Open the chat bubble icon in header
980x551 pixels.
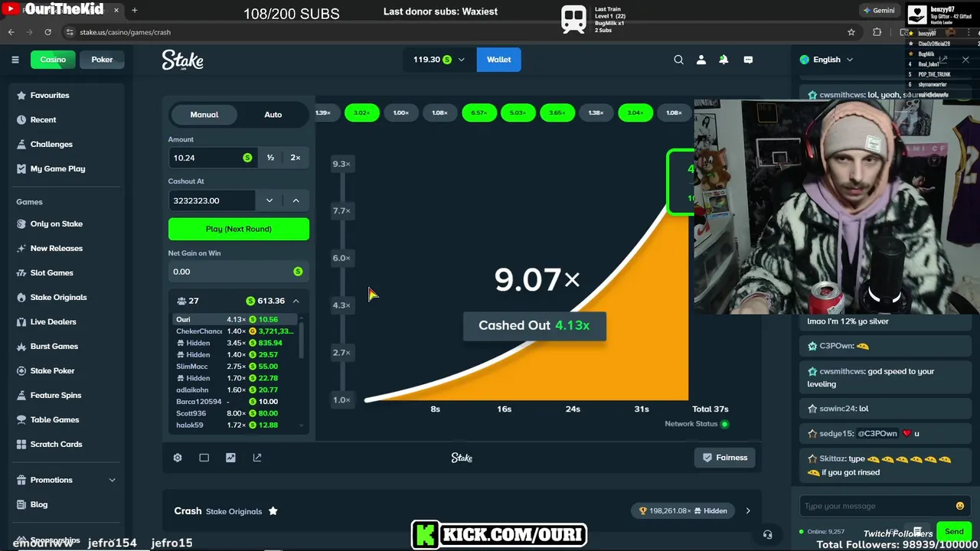[748, 60]
